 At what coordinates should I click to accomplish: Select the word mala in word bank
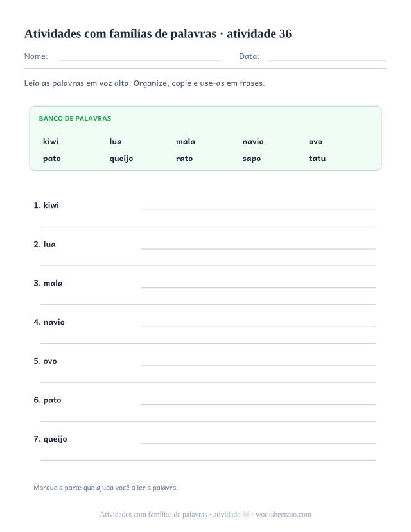pos(186,141)
